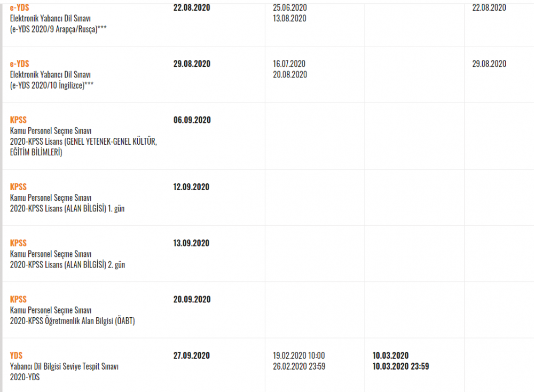Click the bold late-application deadline 10.03.2020 23:59

click(x=400, y=366)
